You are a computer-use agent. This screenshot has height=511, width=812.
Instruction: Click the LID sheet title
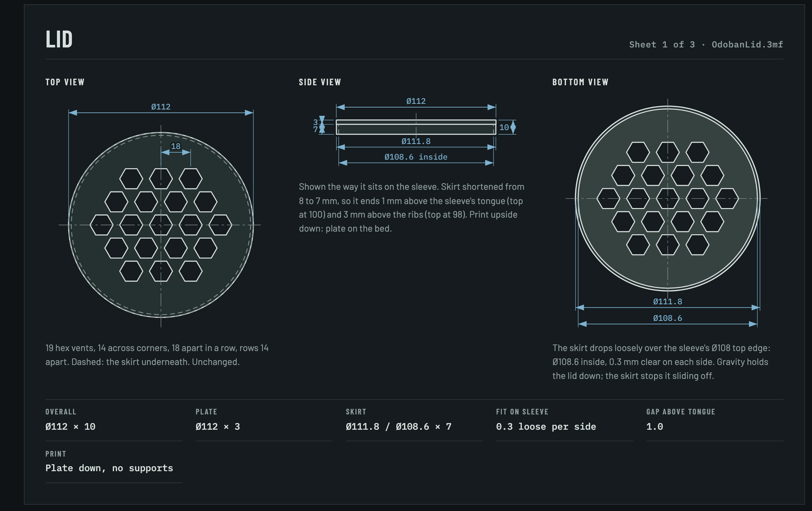tap(59, 39)
